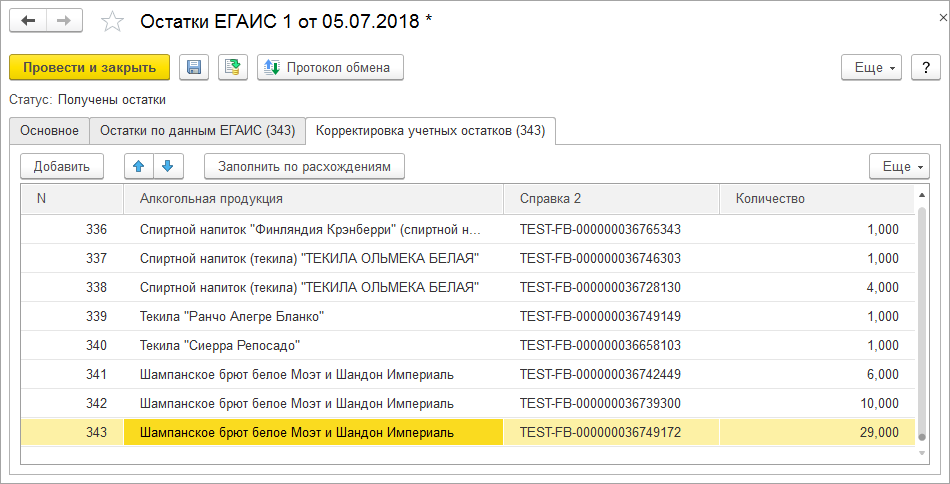Open help with the question mark button
Image resolution: width=950 pixels, height=484 pixels.
[926, 68]
